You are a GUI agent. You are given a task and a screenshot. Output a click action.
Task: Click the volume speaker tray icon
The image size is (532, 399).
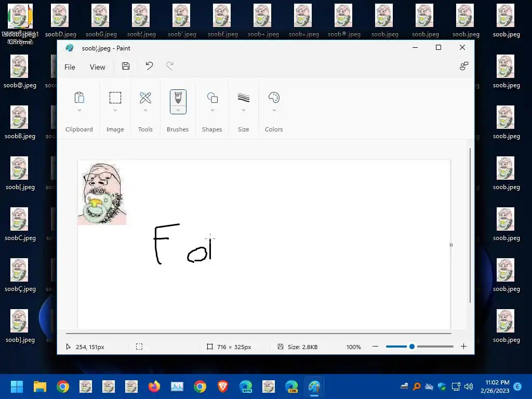469,387
